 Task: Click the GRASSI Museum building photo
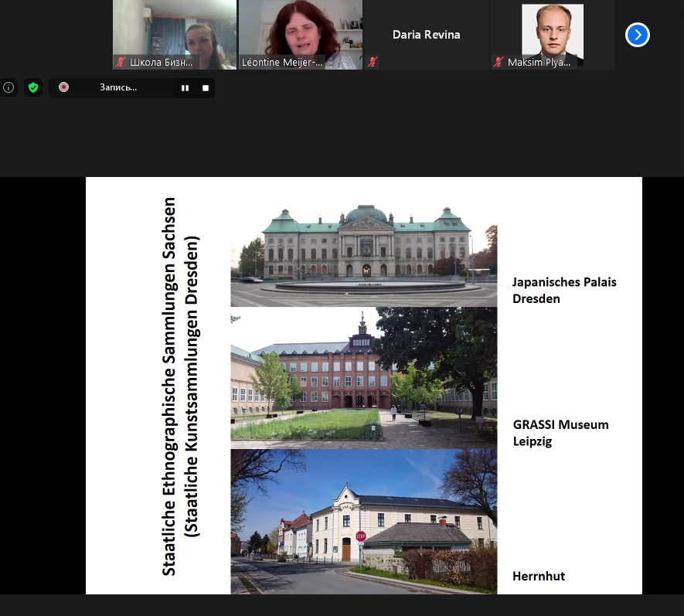tap(363, 378)
